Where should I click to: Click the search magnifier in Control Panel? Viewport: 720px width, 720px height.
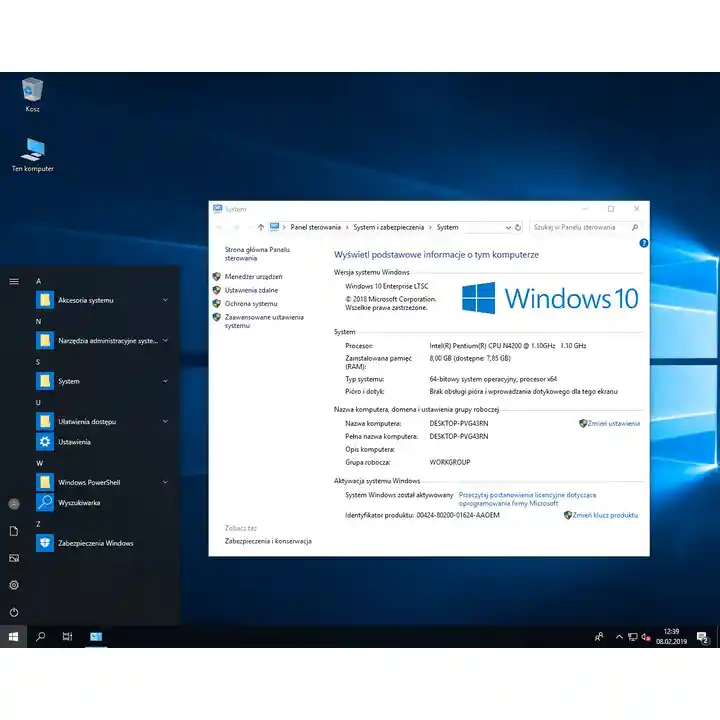tap(635, 227)
